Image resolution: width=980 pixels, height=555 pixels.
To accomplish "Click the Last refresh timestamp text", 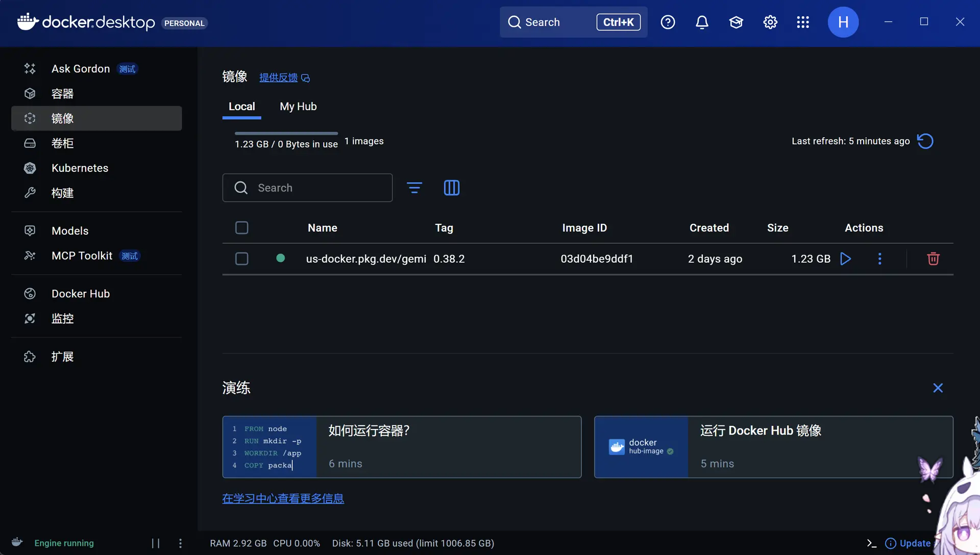I will 851,141.
